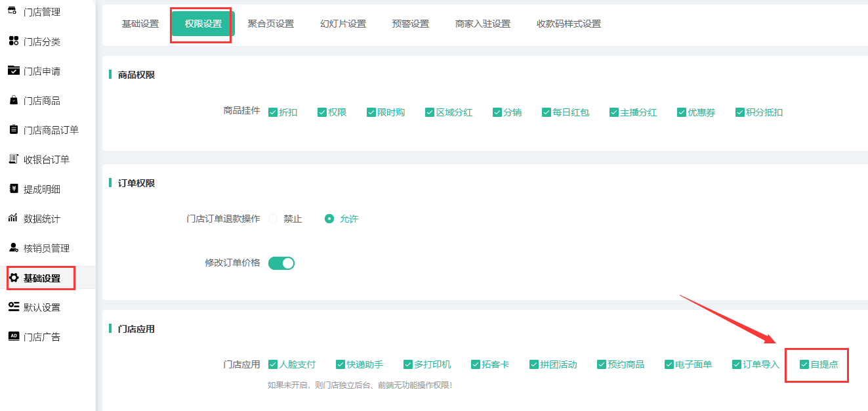Open 门店分类 via its grid icon
Screen dimensions: 868x411
[x=13, y=41]
